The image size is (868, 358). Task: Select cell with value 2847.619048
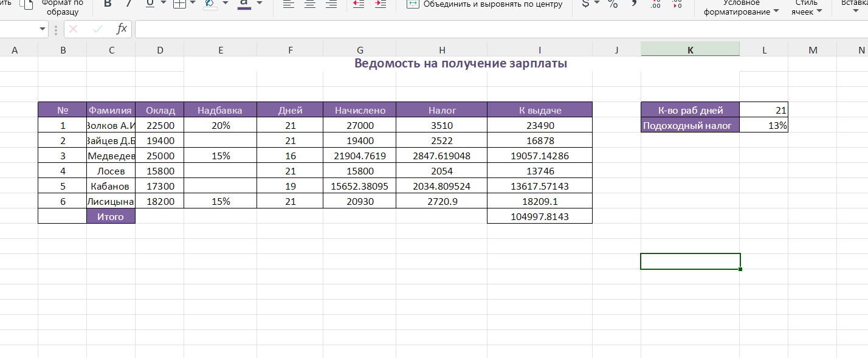coord(442,156)
